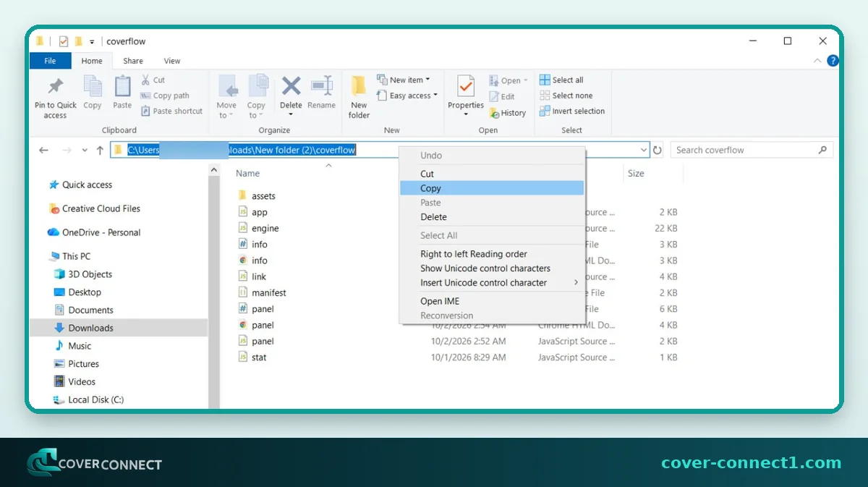Sort files by the Name column header

point(247,174)
